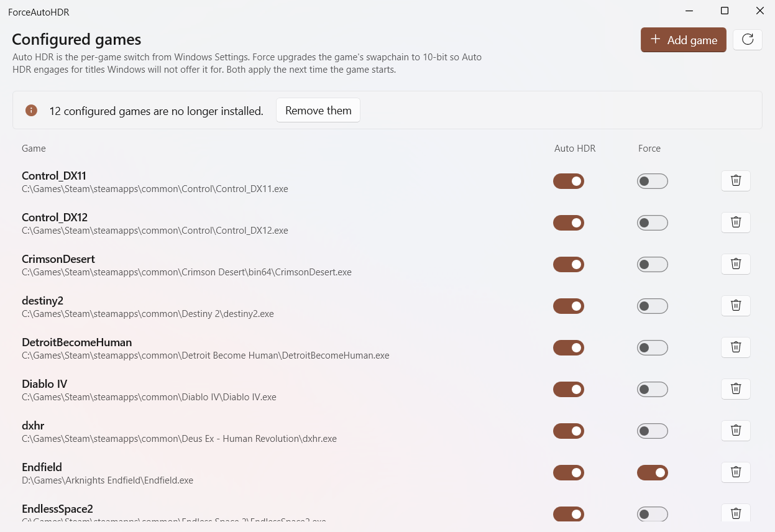This screenshot has width=775, height=532.
Task: Click the Add game button
Action: coord(684,40)
